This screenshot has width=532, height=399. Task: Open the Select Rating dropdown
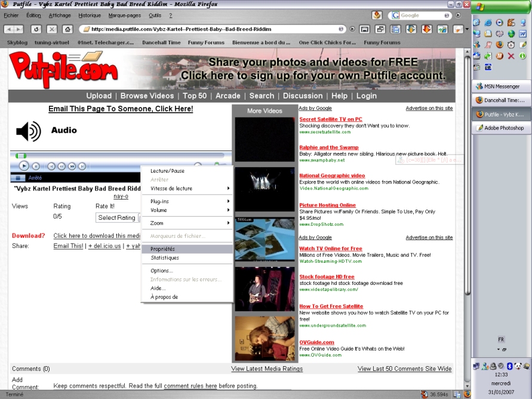[x=118, y=217]
